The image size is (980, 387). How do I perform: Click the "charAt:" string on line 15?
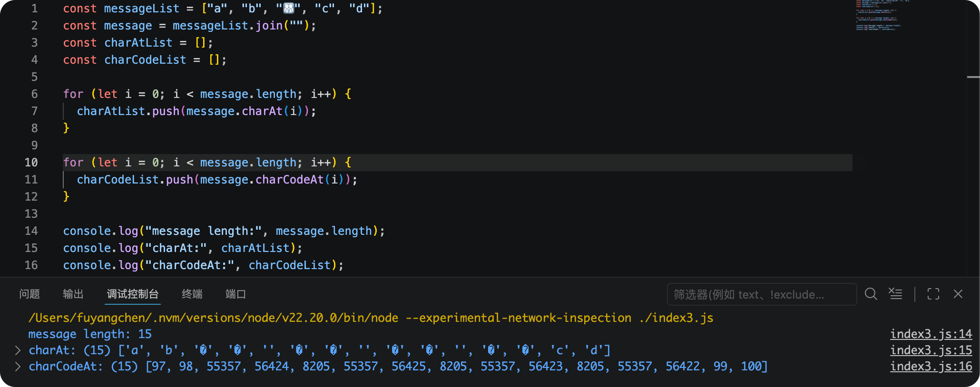click(x=176, y=248)
